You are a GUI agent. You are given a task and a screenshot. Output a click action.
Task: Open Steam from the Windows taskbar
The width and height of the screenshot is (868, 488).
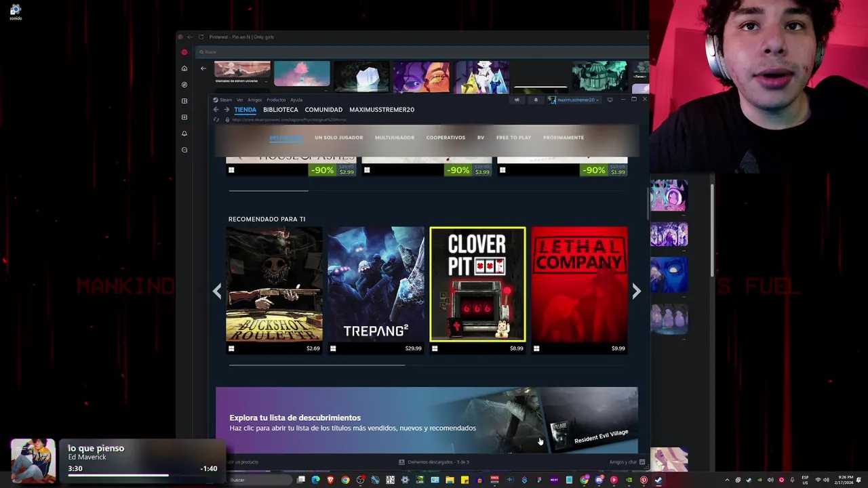658,480
